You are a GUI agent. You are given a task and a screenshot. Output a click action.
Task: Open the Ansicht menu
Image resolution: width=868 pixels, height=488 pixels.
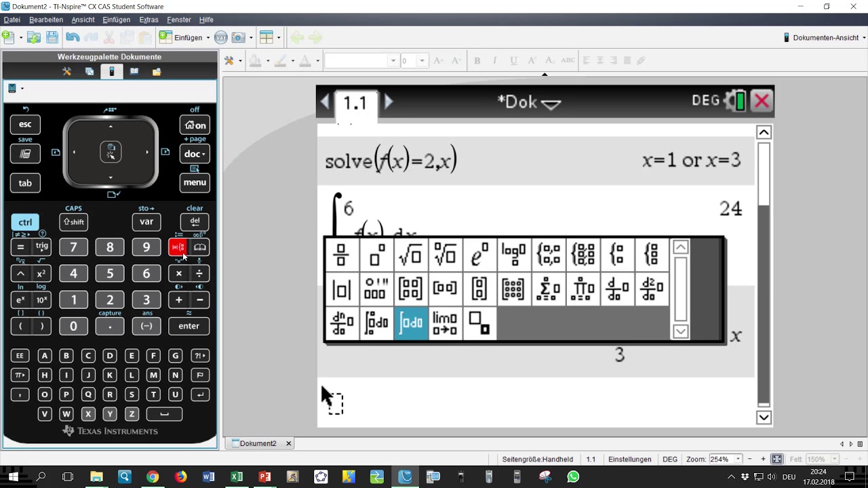tap(83, 20)
